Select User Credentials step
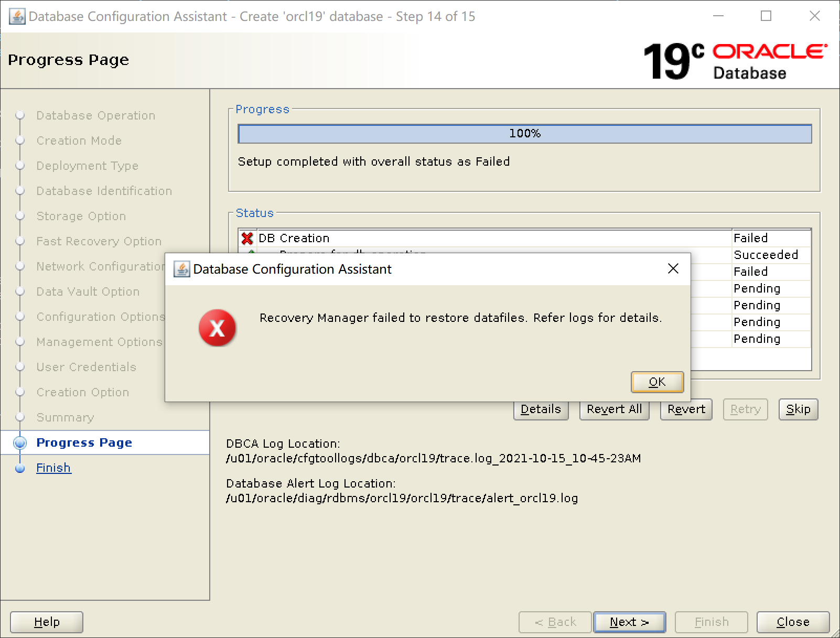This screenshot has height=638, width=840. (87, 367)
